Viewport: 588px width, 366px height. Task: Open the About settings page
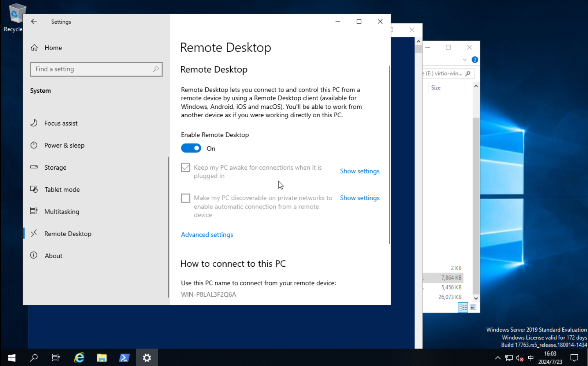(x=53, y=255)
